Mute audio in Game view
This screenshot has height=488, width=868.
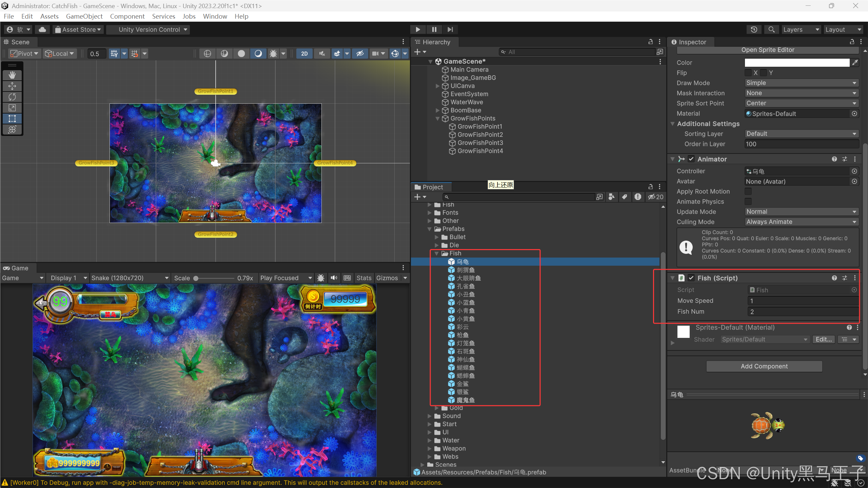334,278
